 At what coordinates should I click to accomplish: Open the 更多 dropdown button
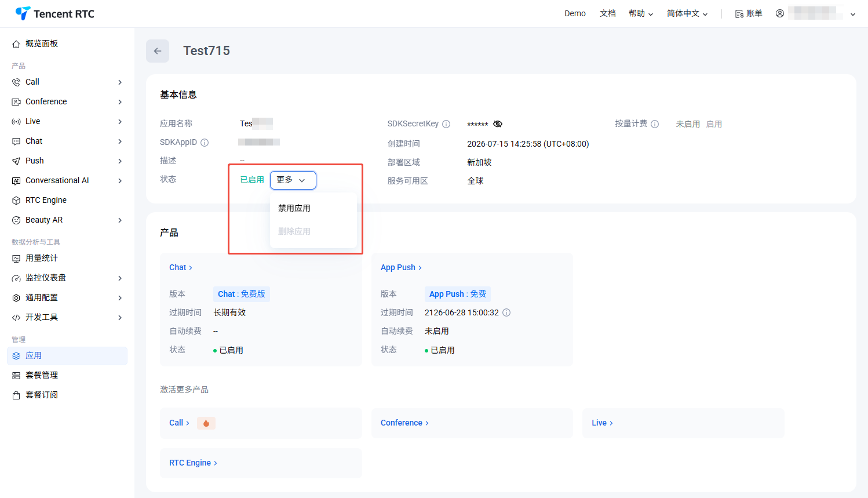293,180
